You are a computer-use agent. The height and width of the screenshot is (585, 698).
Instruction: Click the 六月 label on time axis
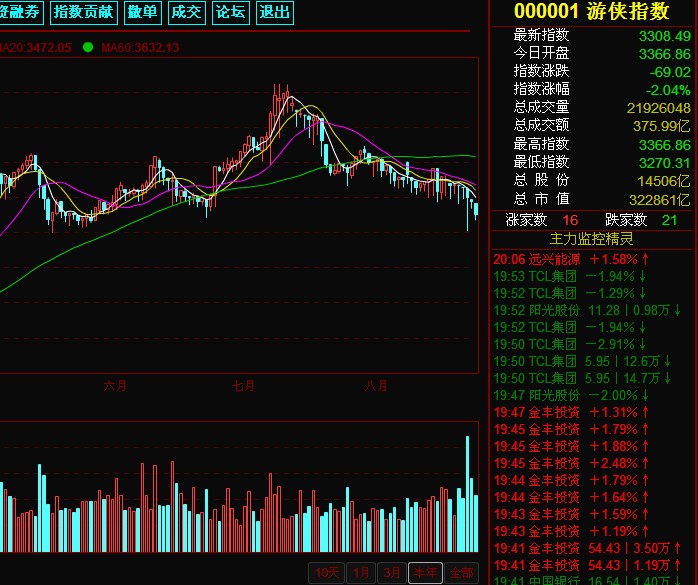[x=116, y=385]
